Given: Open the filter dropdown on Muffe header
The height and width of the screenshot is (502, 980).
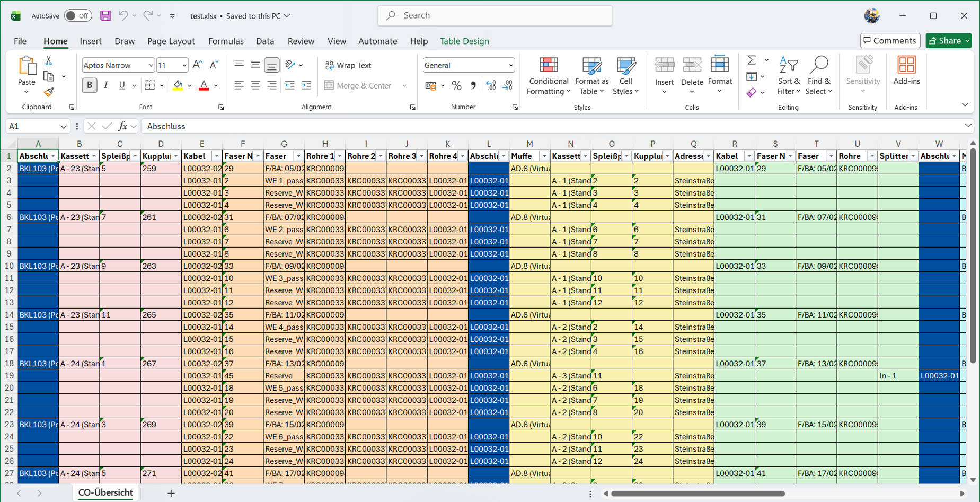Looking at the screenshot, I should click(x=544, y=156).
